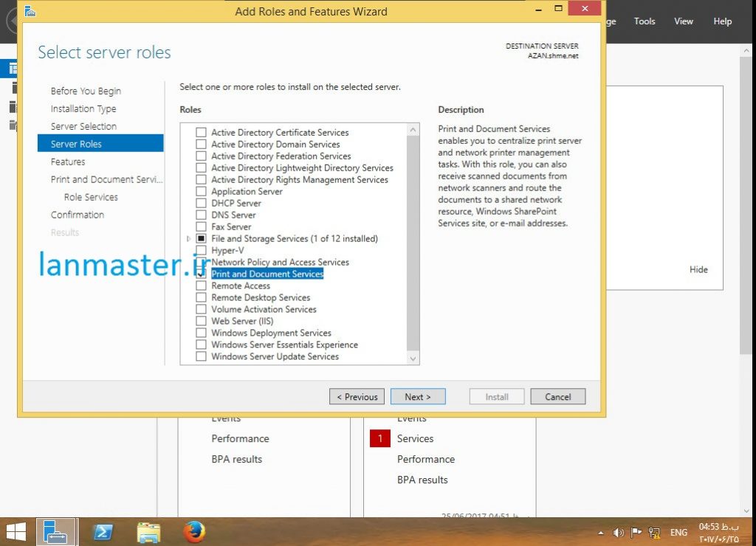This screenshot has width=756, height=546.
Task: Click the network tray icon
Action: 653,532
